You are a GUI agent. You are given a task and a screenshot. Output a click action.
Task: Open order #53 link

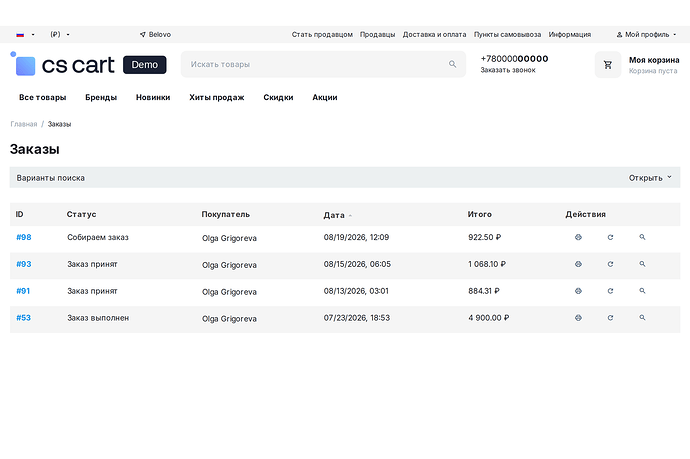click(24, 318)
